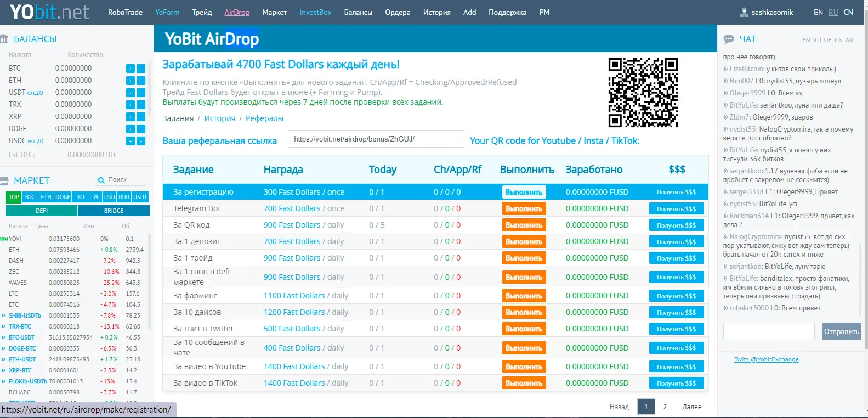Click the 700 Fast Dollars Telegram Bot reward
This screenshot has height=418, width=868.
(292, 208)
